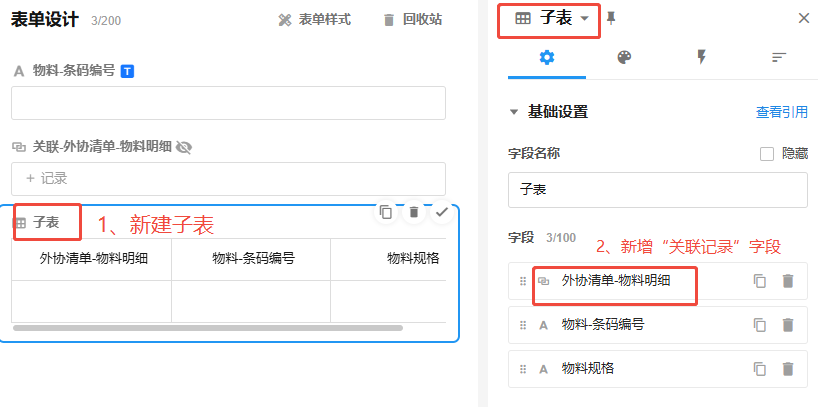
Task: Toggle hidden eye icon on 关联-外协清单-物料明细
Action: click(183, 147)
